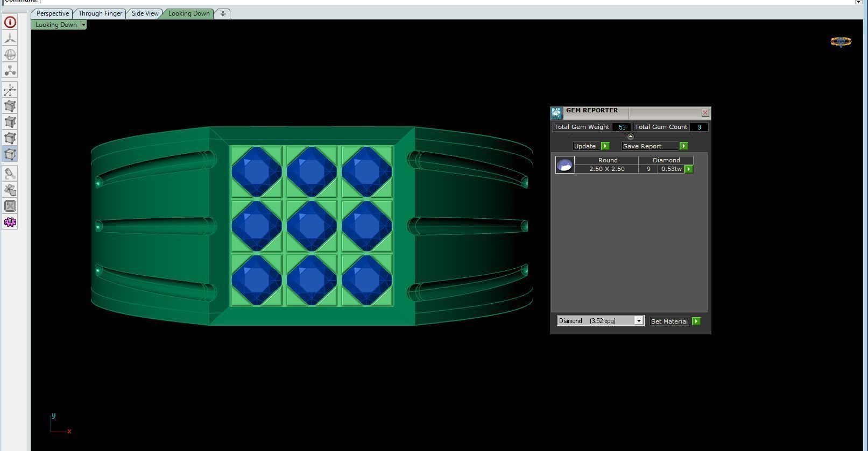Screen dimensions: 868x451
Task: Click the Looking Down viewport title label
Action: point(56,25)
